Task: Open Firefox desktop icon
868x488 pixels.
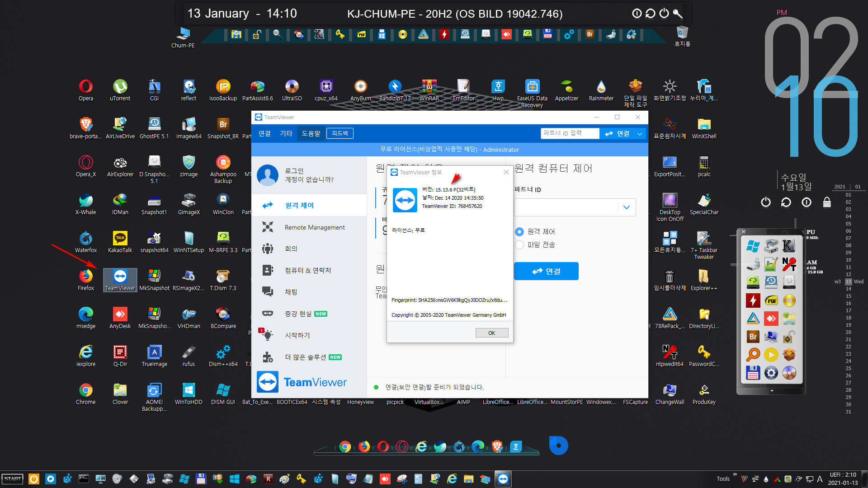Action: click(86, 279)
